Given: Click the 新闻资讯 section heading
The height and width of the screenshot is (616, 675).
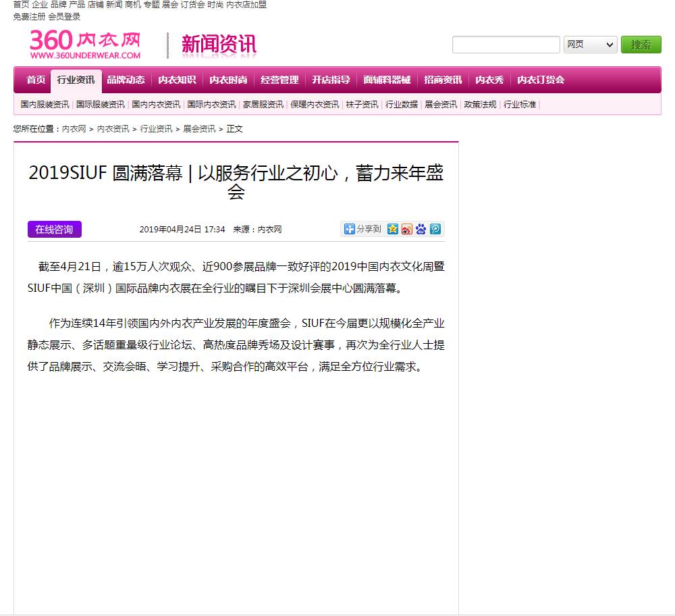Looking at the screenshot, I should click(x=219, y=45).
